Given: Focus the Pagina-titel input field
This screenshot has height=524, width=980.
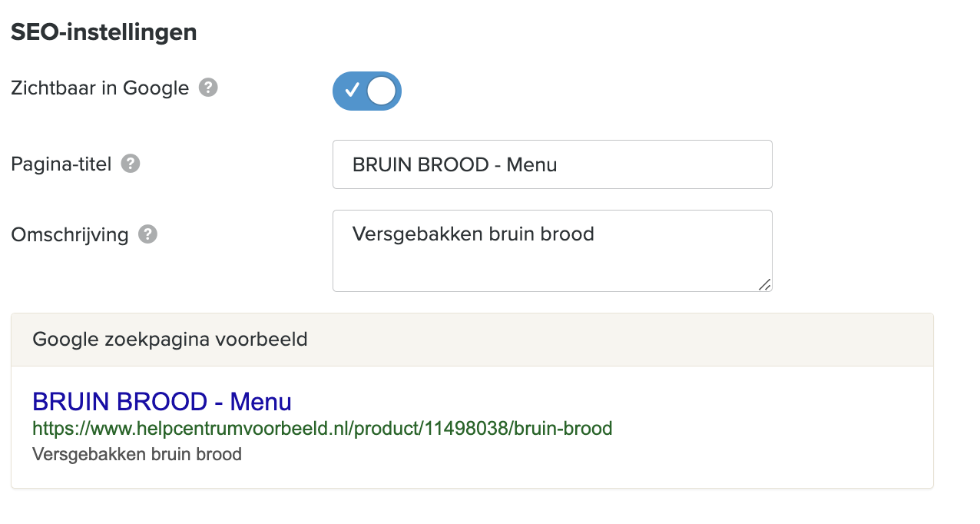Looking at the screenshot, I should [653, 164].
